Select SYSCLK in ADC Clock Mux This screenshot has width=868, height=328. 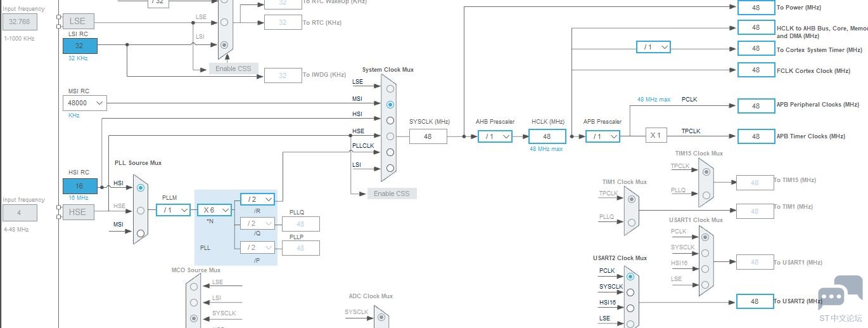click(x=380, y=317)
